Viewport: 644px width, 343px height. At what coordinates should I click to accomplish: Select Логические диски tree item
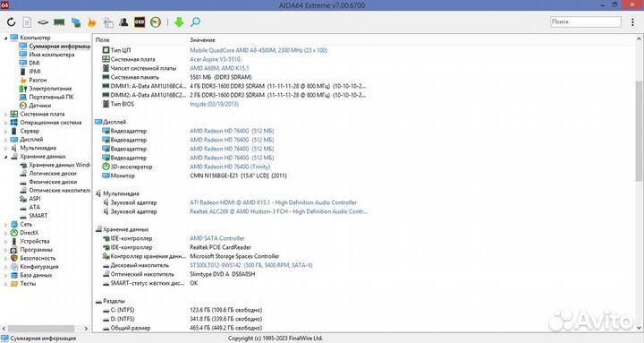tap(53, 174)
